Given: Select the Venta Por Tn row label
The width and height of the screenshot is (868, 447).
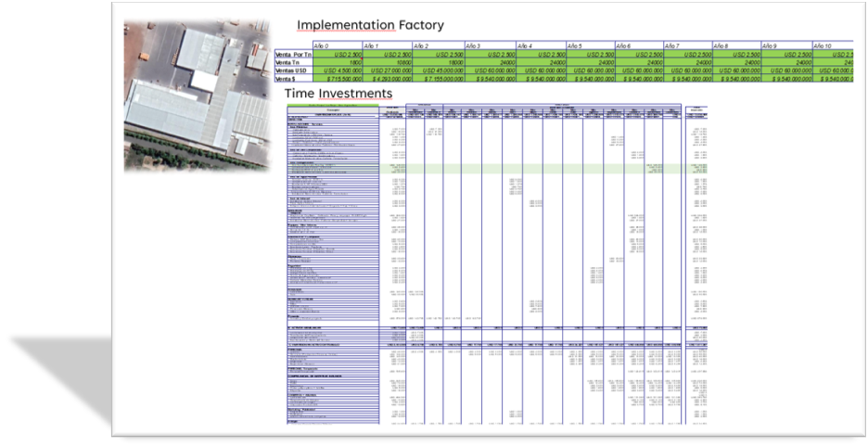Looking at the screenshot, I should (295, 55).
